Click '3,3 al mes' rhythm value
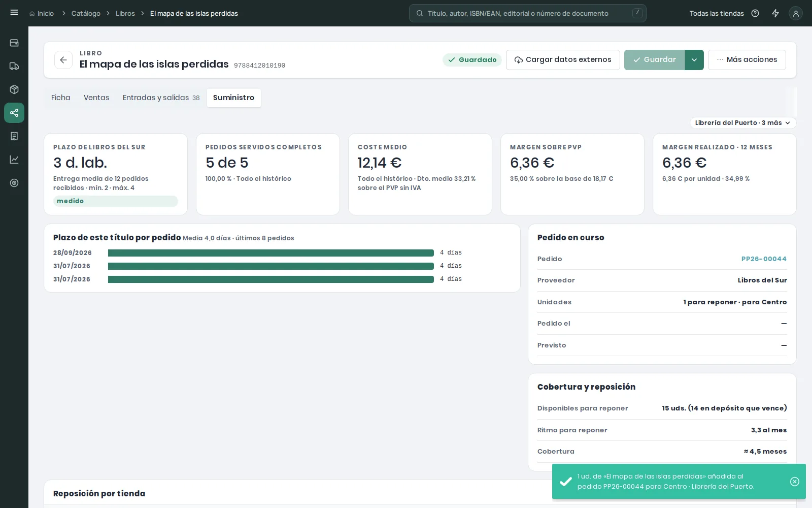The image size is (812, 508). click(769, 430)
